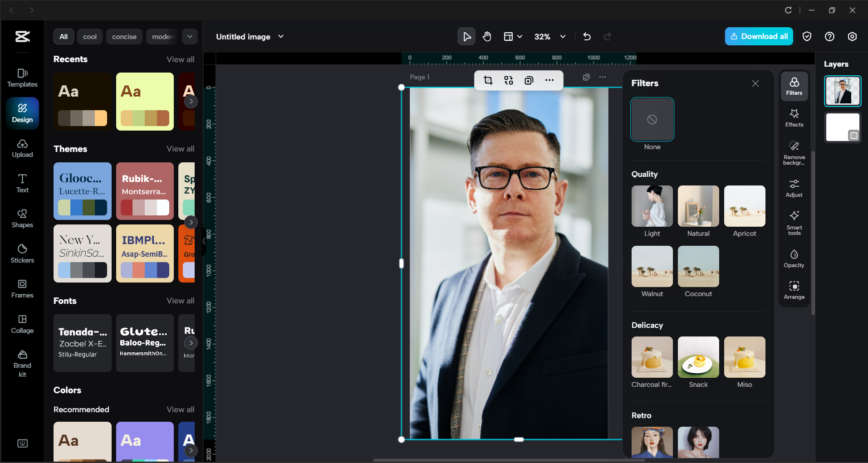Screen dimensions: 868x463
Task: Click Download all
Action: [x=759, y=36]
